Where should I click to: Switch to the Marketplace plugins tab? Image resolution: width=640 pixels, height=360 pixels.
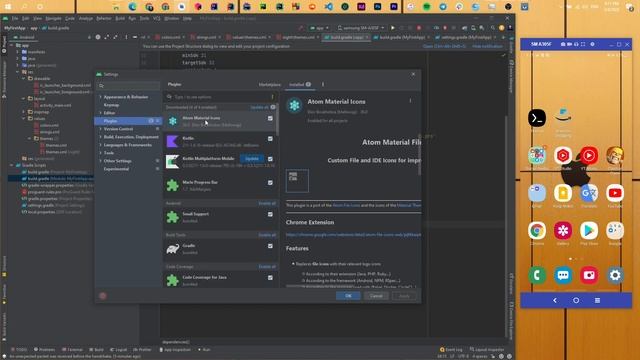click(270, 84)
